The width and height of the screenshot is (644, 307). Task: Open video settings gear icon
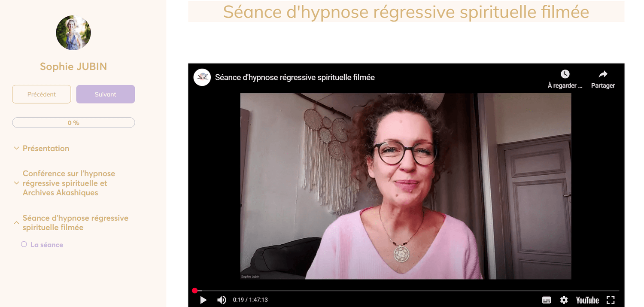click(564, 300)
